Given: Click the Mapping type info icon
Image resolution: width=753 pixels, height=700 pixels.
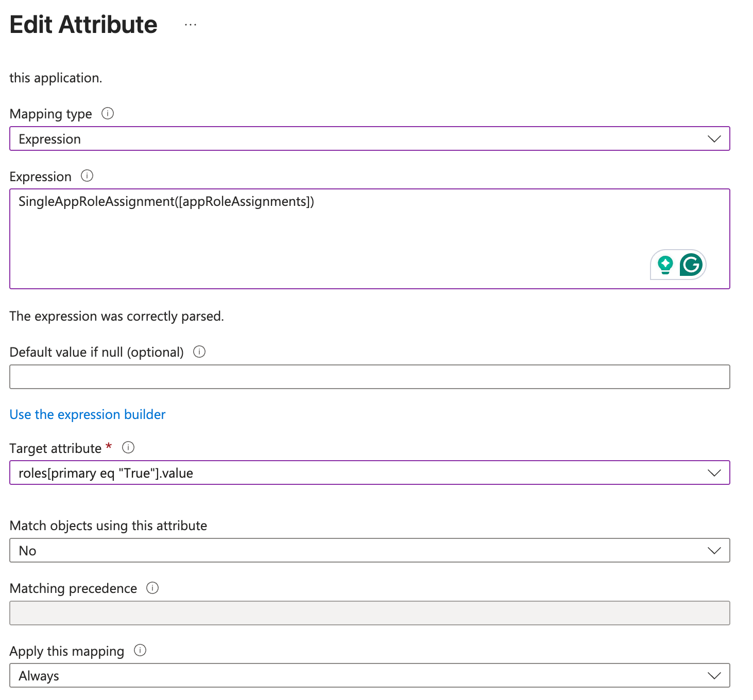Looking at the screenshot, I should point(108,113).
